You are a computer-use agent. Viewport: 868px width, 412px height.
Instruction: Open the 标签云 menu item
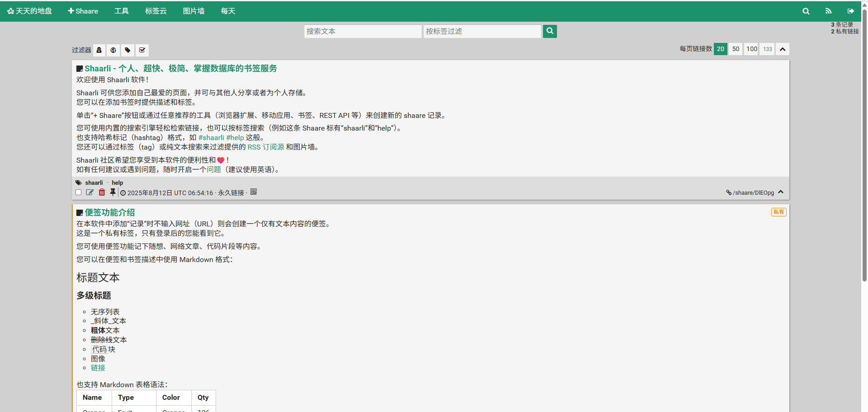click(x=156, y=11)
